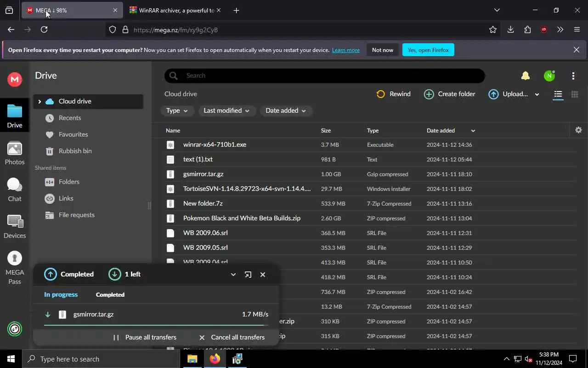Click the Learn more link

346,50
